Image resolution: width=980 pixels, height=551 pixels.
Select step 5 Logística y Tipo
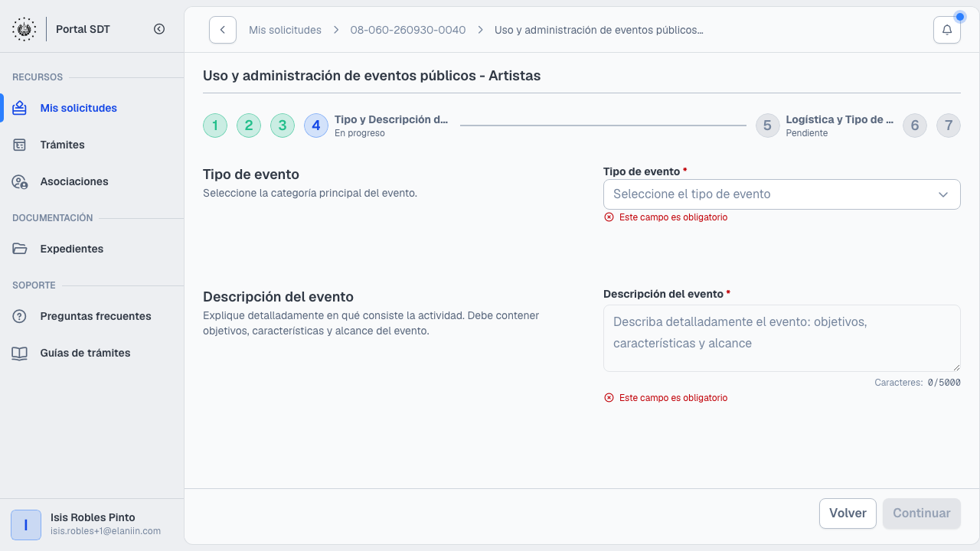pyautogui.click(x=825, y=126)
